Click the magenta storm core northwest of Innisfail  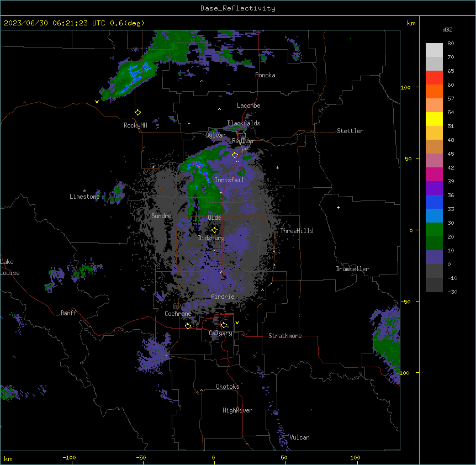point(196,166)
